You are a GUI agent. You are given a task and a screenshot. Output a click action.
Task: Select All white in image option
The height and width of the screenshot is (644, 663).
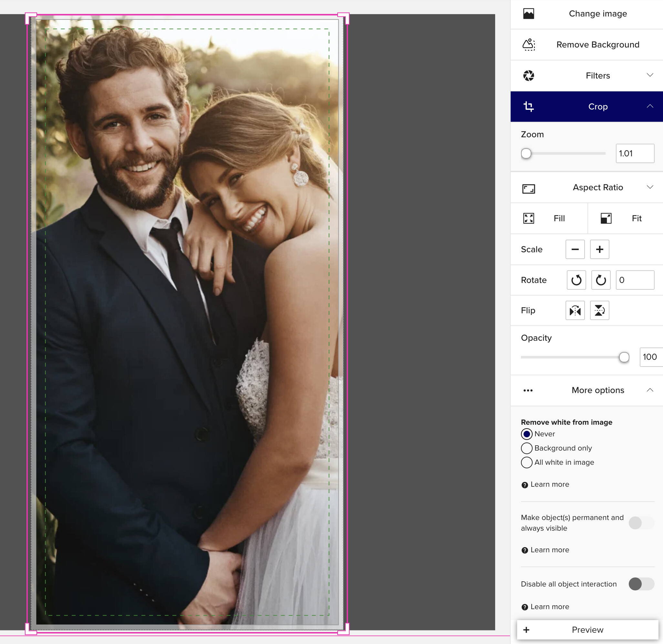[527, 462]
